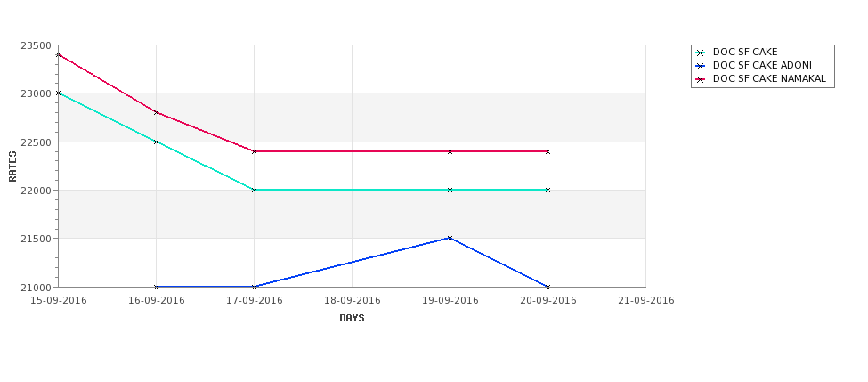868x382 pixels.
Task: Click DOC SF CAKE marker at 22500
Action: [156, 142]
